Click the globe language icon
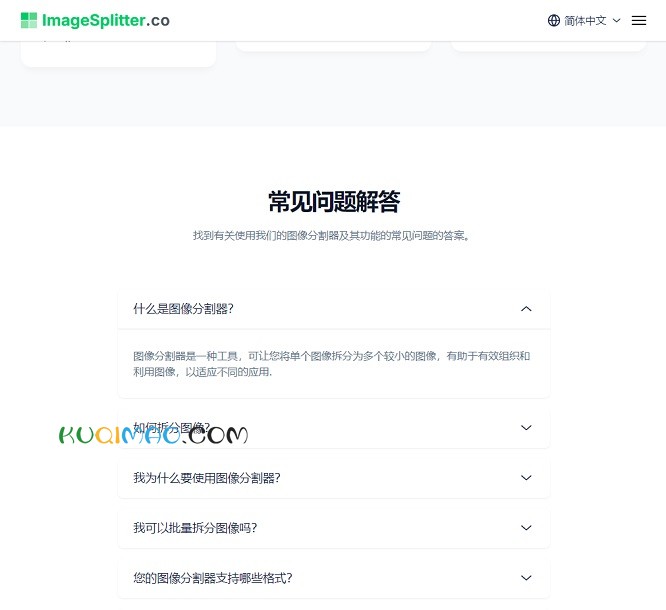Viewport: 666px width, 610px height. click(553, 20)
